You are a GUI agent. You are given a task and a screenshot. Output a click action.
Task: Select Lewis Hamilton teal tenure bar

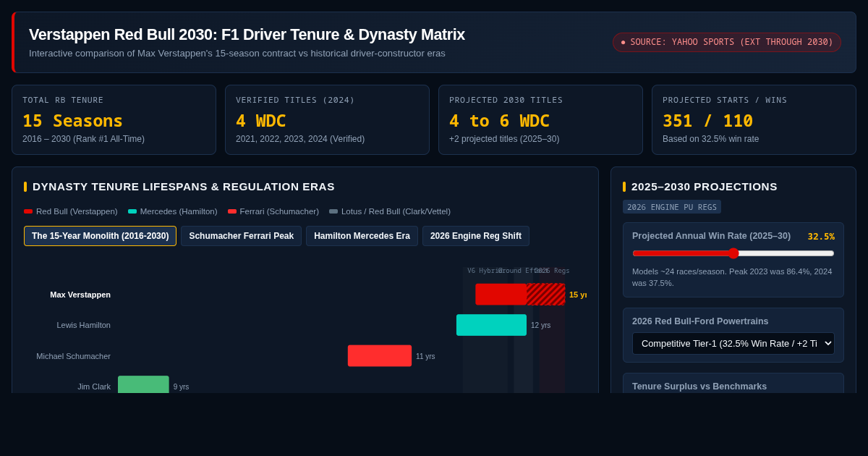click(x=491, y=325)
